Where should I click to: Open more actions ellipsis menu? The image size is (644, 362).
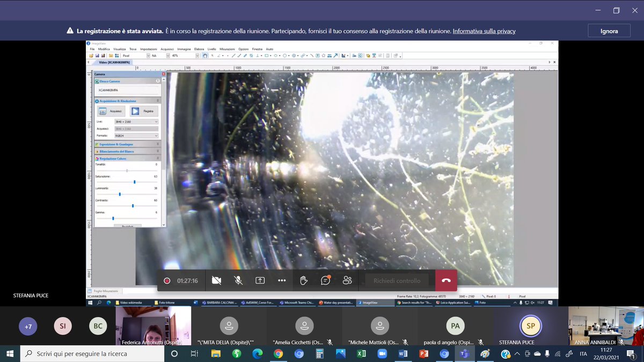[282, 280]
